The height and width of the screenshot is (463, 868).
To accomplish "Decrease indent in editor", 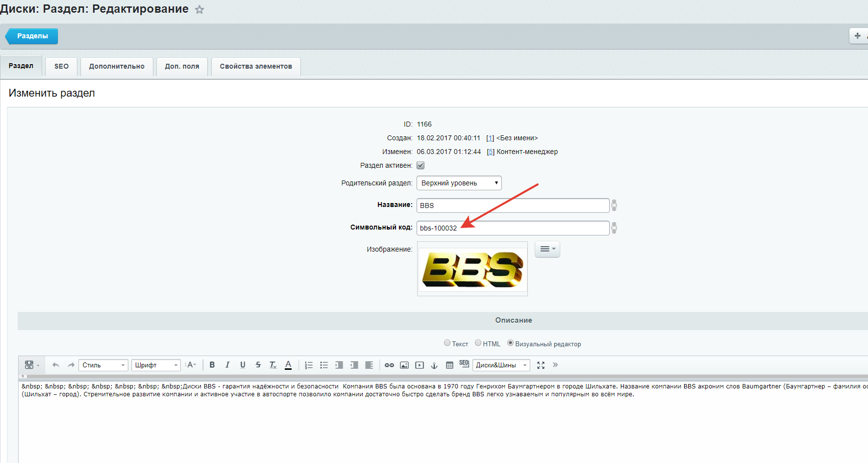I will [x=354, y=365].
